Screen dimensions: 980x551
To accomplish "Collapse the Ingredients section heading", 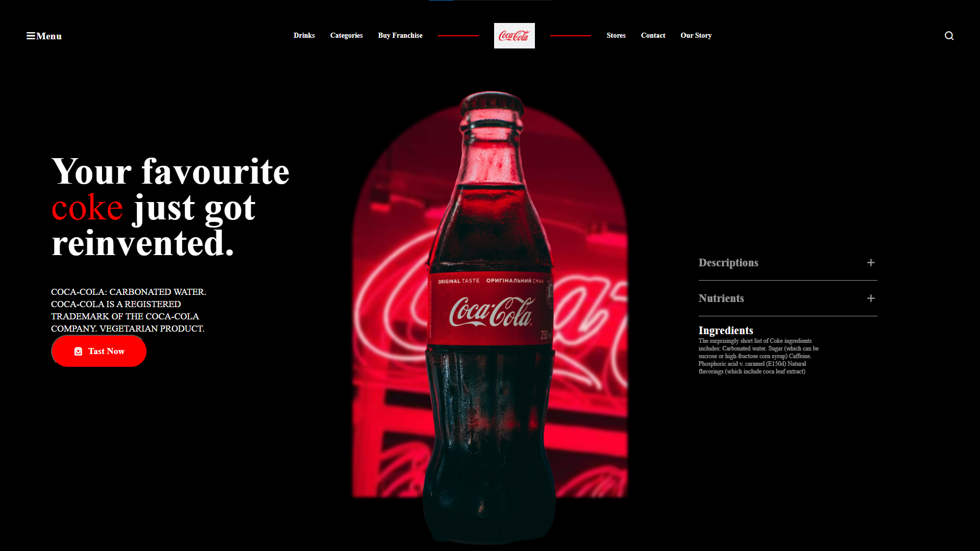I will [x=725, y=331].
